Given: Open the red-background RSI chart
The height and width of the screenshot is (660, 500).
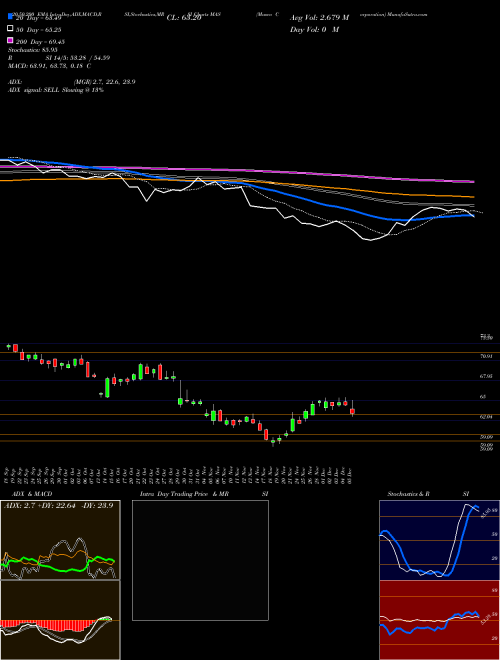Looking at the screenshot, I should [439, 620].
